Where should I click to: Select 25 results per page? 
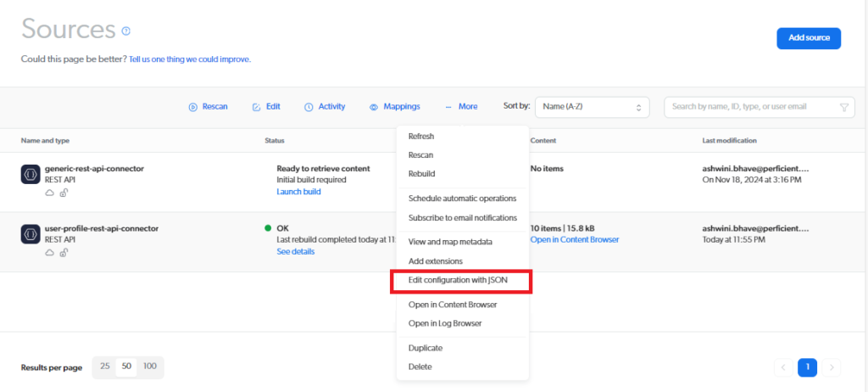coord(105,367)
